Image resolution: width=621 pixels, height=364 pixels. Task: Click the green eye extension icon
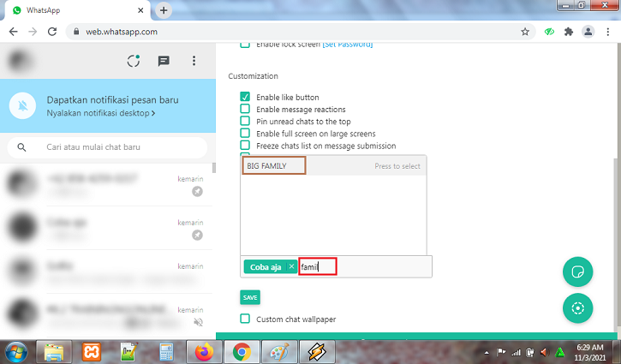click(x=549, y=32)
